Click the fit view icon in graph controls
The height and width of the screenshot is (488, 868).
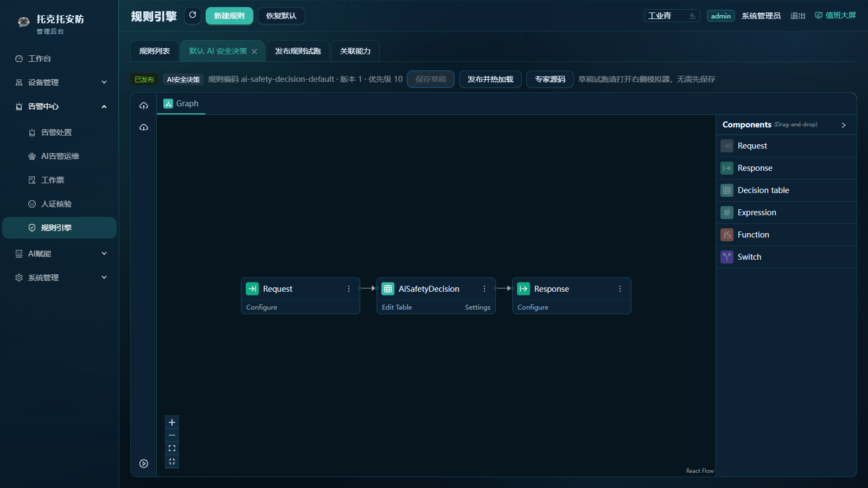pyautogui.click(x=172, y=448)
